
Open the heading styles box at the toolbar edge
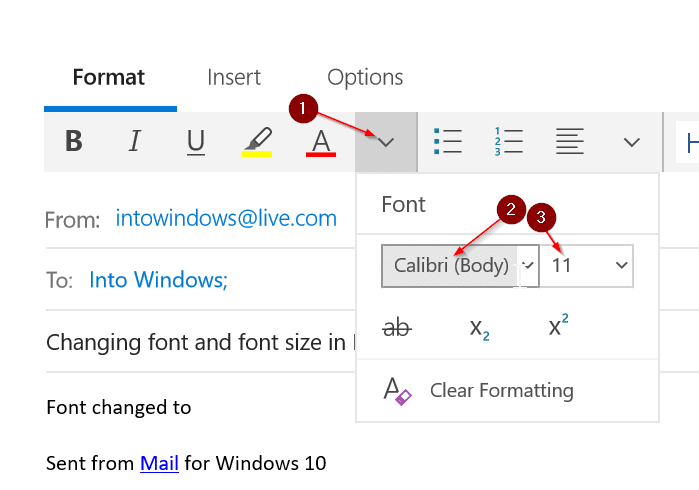point(687,142)
